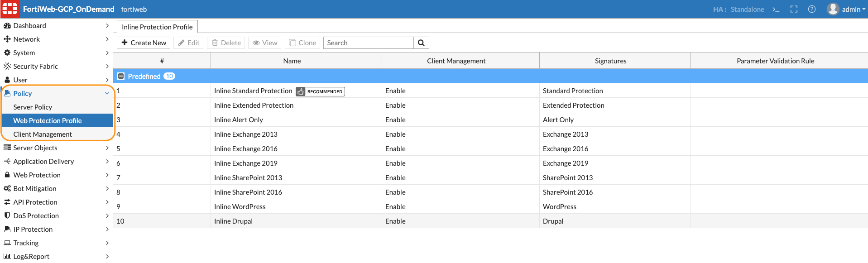Screen dimensions: 868x263
Task: Click the Delete button
Action: point(226,43)
